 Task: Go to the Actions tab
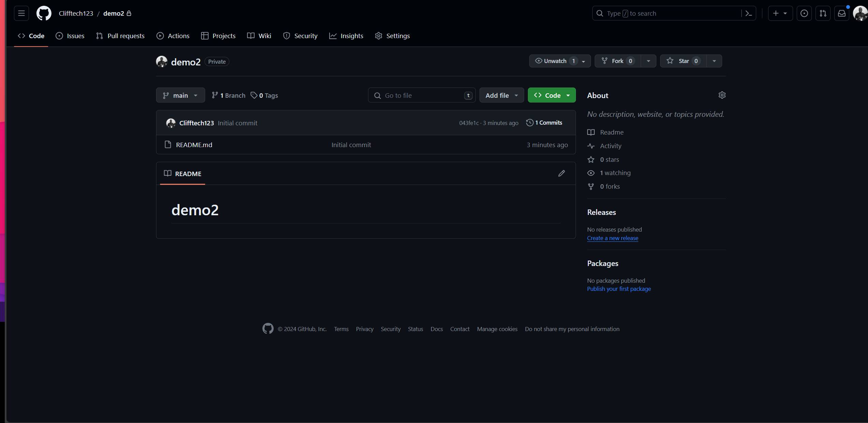coord(173,36)
